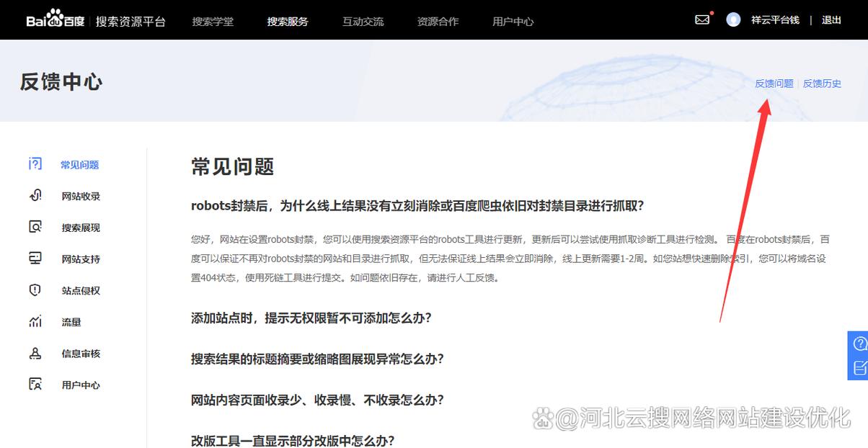Expand 搜索结果的标题摘要或缩略图展现异常怎么办 question
868x448 pixels.
(317, 359)
